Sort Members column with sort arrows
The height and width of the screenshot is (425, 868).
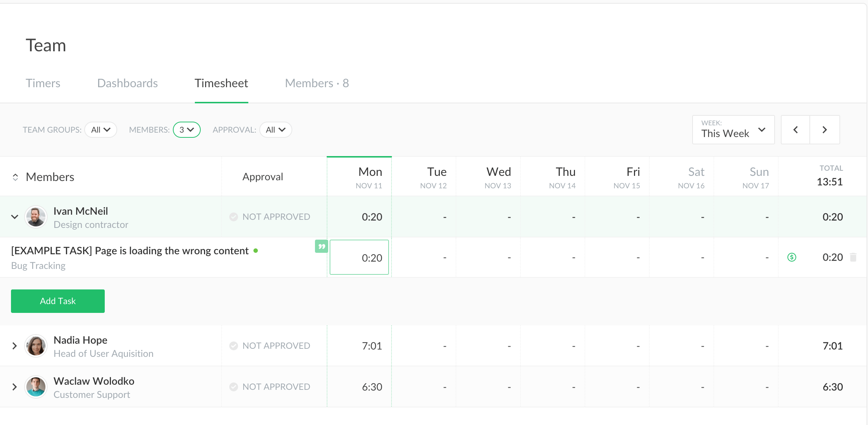coord(15,177)
